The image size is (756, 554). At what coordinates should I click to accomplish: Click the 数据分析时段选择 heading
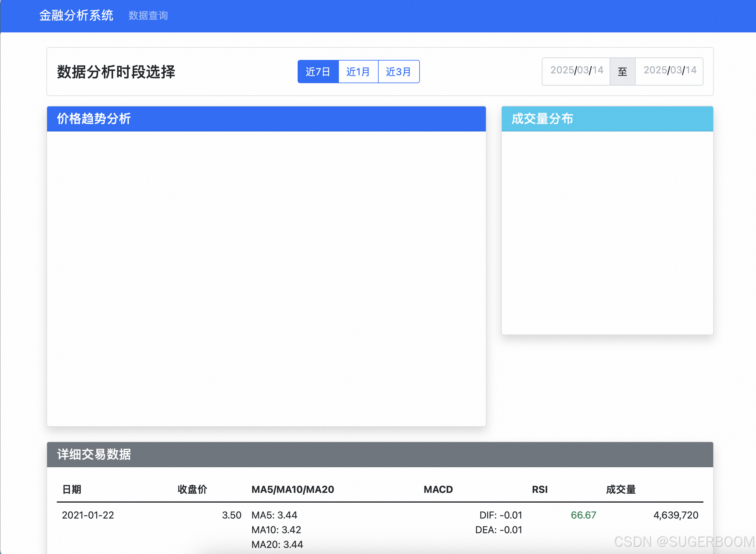116,72
